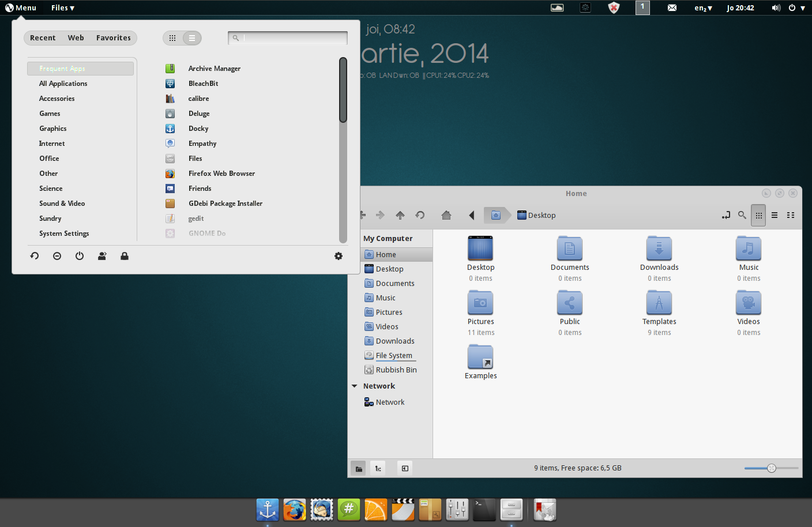Viewport: 812px width, 527px height.
Task: Open the en keyboard layout dropdown
Action: point(703,8)
